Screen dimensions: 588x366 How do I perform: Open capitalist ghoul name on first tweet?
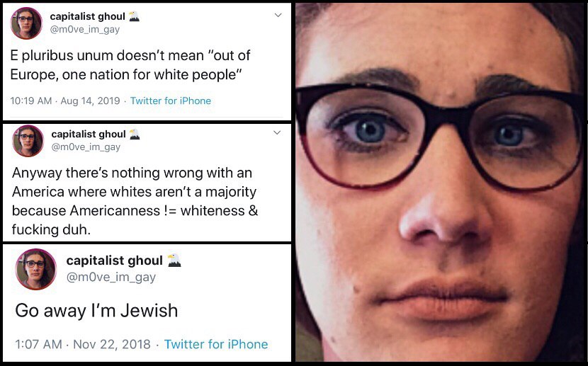(87, 16)
